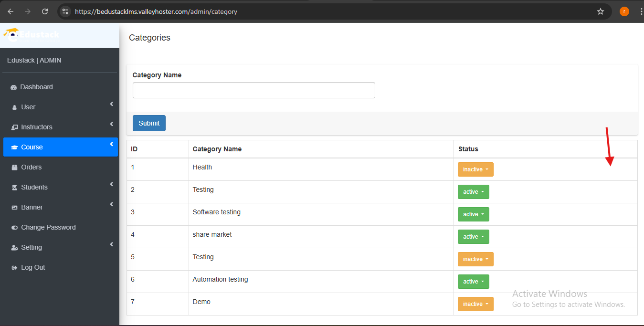Click the Category Name text field

point(253,90)
